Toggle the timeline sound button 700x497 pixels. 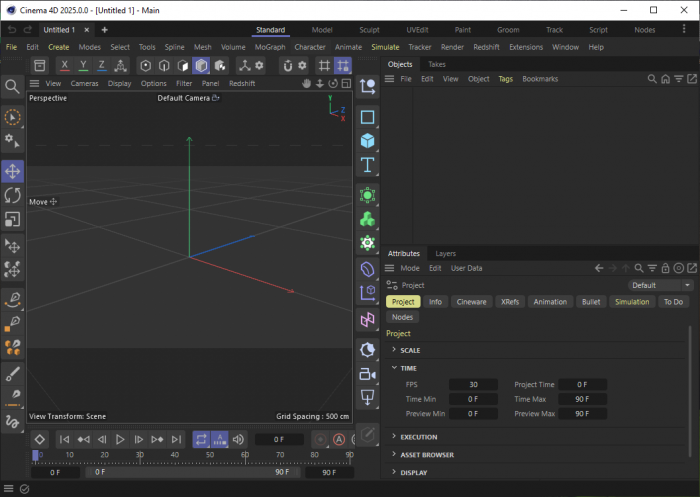pos(238,439)
